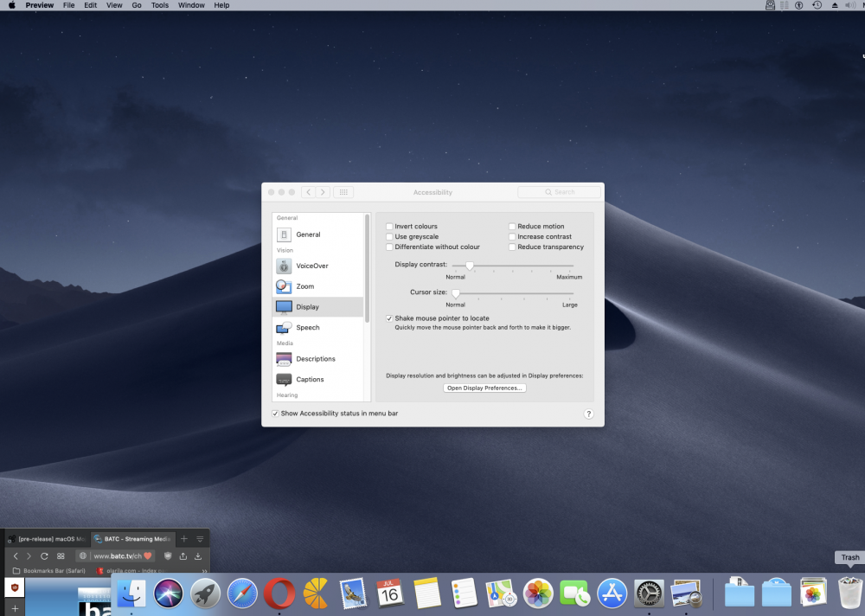Open the App Store in Dock

(x=612, y=594)
